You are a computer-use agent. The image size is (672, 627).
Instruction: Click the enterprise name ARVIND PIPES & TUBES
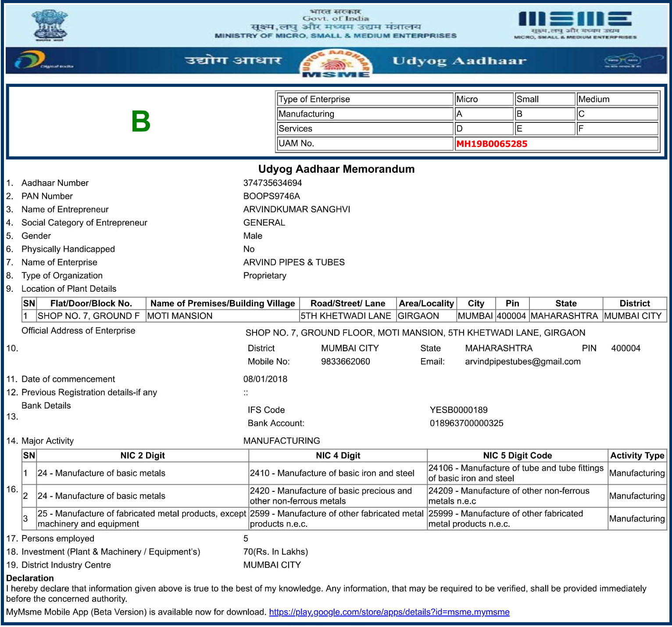pyautogui.click(x=294, y=262)
